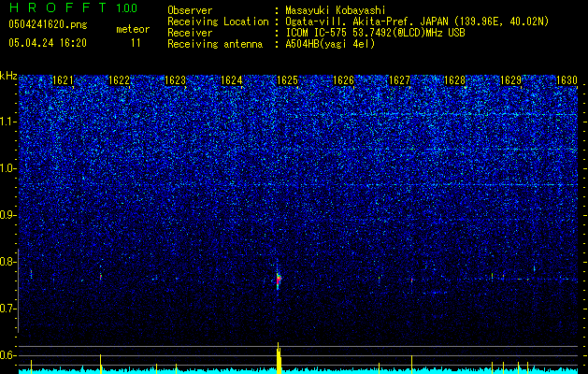Click the 0.9 frequency axis label

tap(8, 215)
